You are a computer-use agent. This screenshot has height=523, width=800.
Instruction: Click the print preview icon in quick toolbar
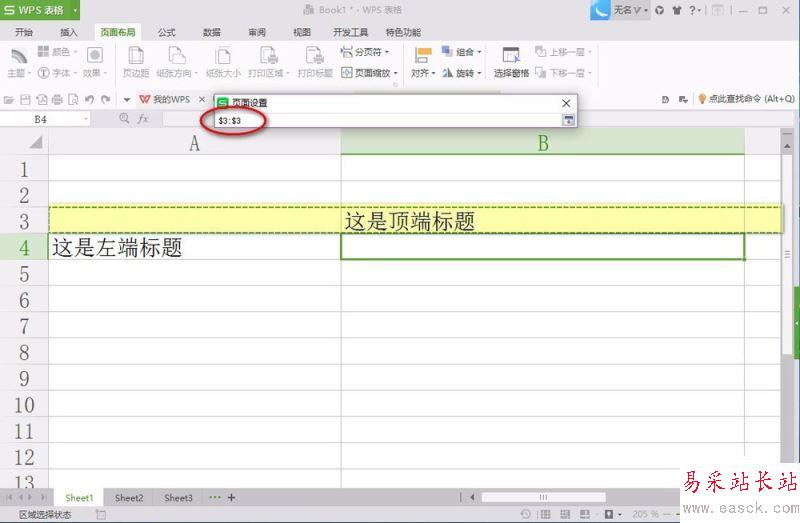(x=73, y=99)
